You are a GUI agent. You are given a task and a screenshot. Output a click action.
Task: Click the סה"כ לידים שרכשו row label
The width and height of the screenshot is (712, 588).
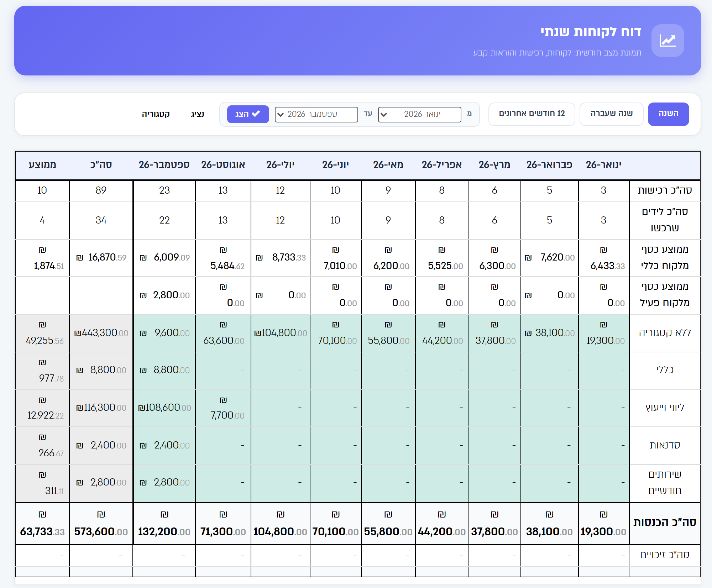coord(665,220)
